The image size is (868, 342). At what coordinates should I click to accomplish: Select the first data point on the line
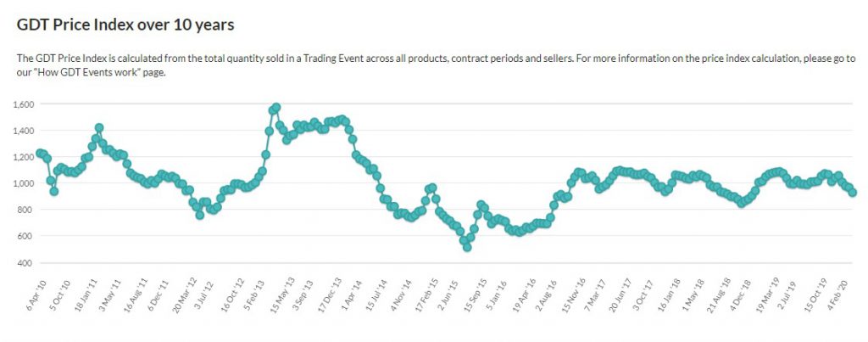(39, 153)
